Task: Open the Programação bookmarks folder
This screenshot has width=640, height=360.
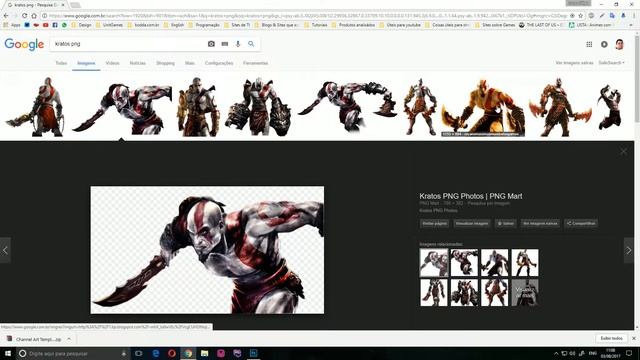Action: click(x=204, y=25)
